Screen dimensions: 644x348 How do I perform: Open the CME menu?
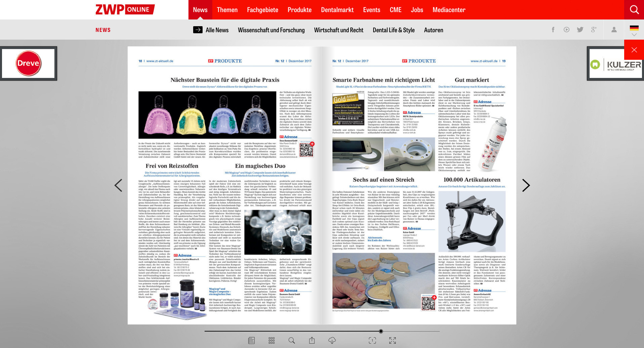(x=395, y=10)
